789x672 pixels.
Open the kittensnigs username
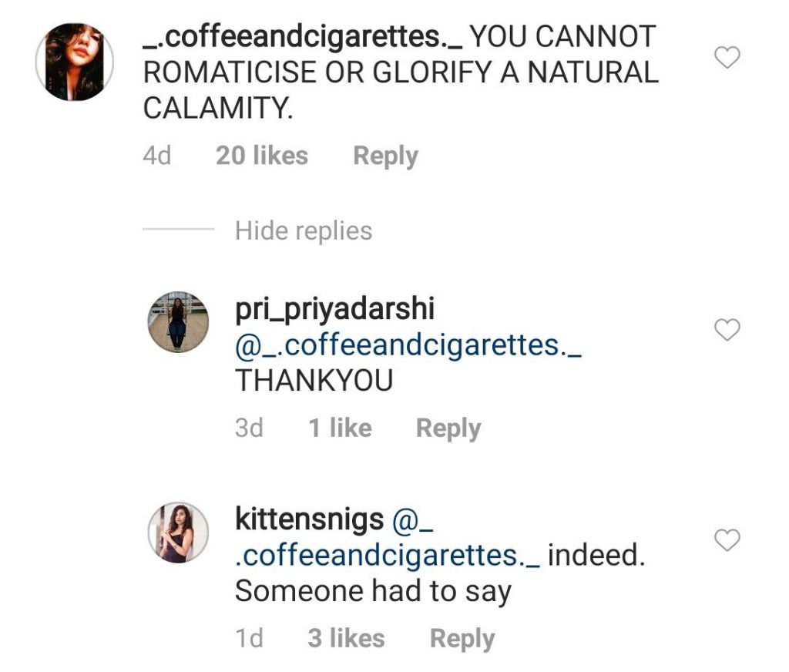pyautogui.click(x=309, y=519)
